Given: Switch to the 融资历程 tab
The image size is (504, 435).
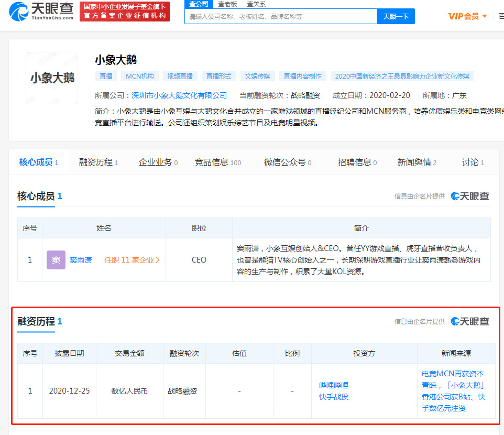Looking at the screenshot, I should pyautogui.click(x=98, y=162).
